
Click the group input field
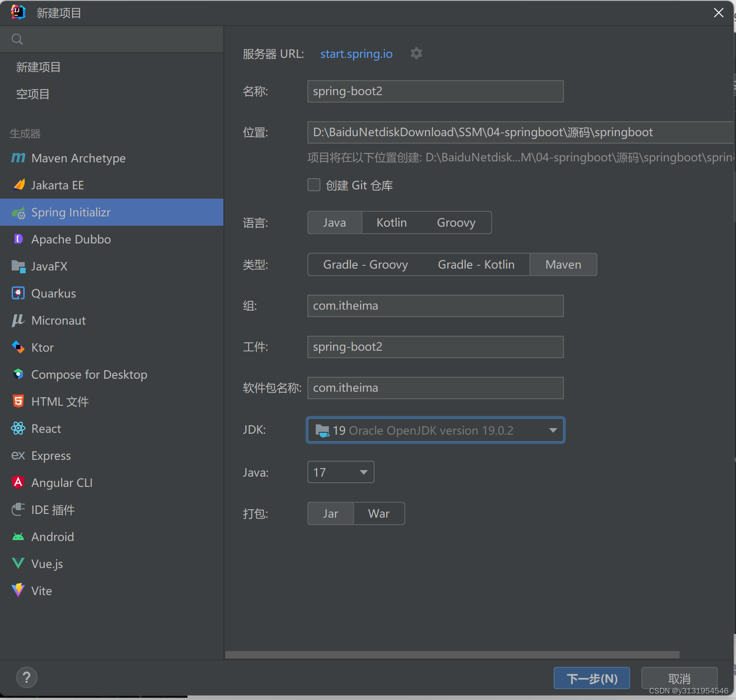point(436,306)
